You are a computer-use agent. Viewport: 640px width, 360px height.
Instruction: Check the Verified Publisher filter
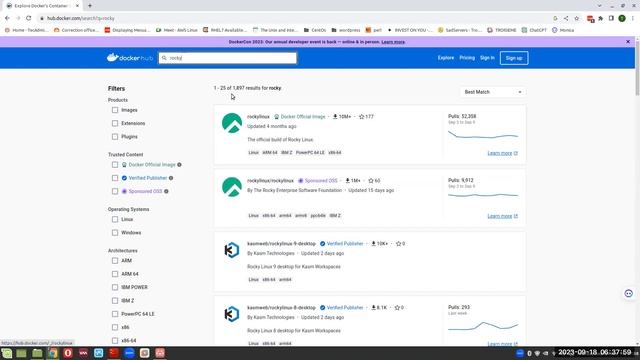[115, 178]
